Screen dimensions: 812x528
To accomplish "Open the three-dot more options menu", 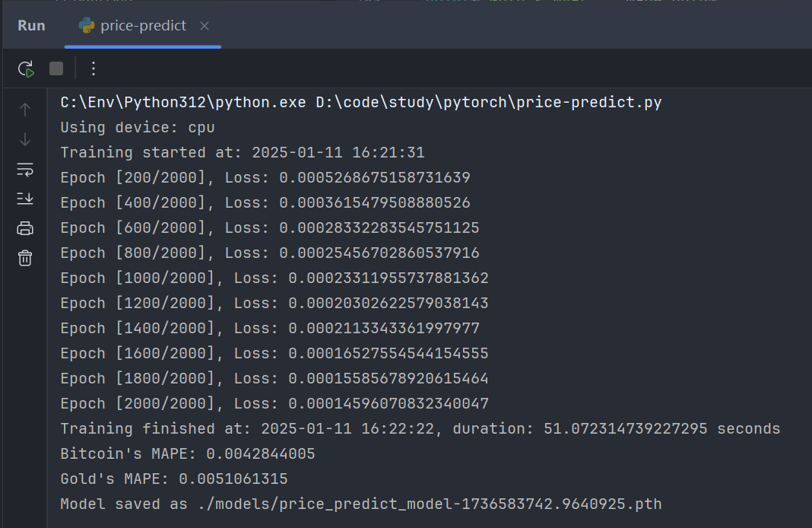I will pos(94,69).
